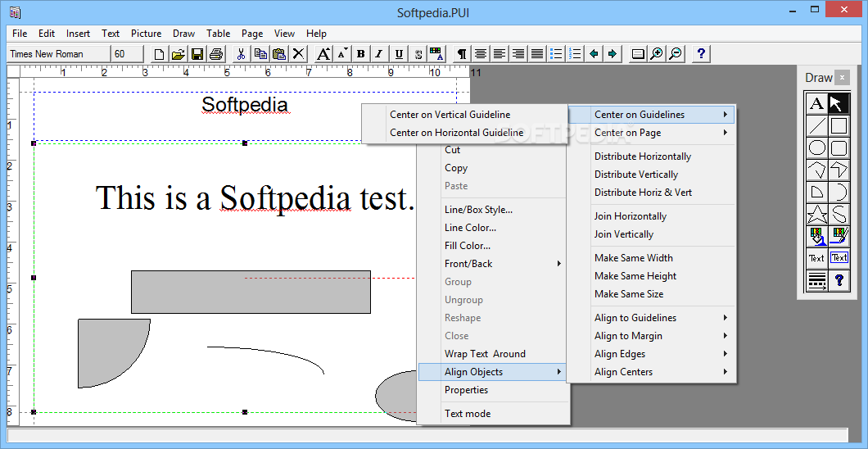Apply center alignment from the toolbar
Screen dimensions: 868x449
[x=481, y=54]
